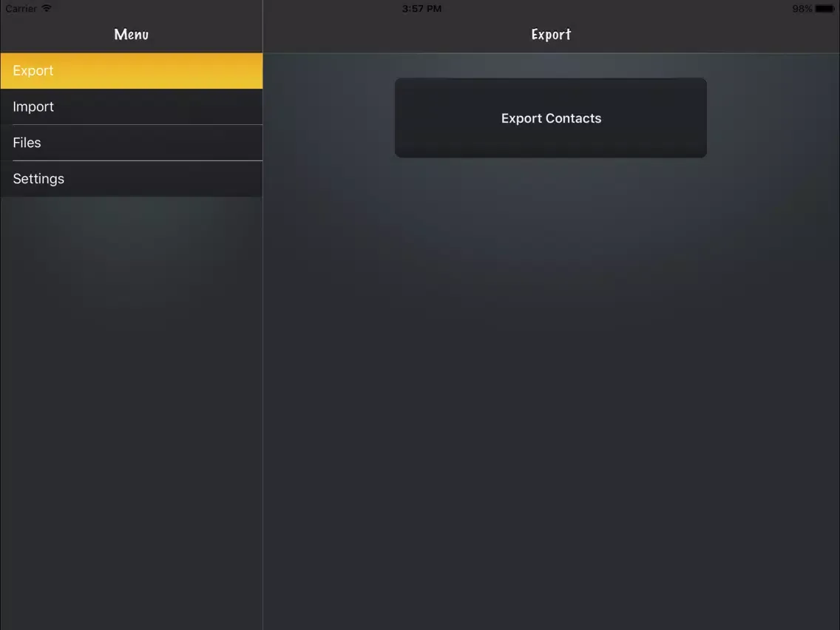Click the Menu sidebar title
The image size is (840, 630).
[132, 34]
